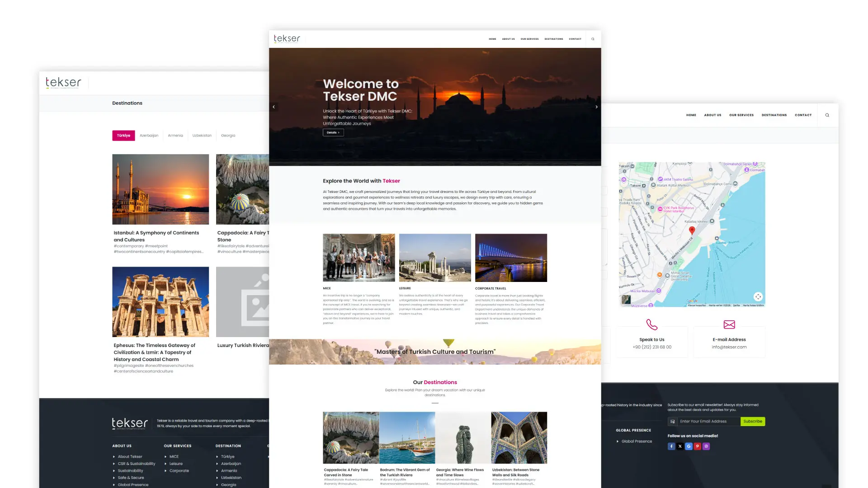This screenshot has height=488, width=868.
Task: Open DESTINATIONS in center page menu
Action: (x=553, y=39)
